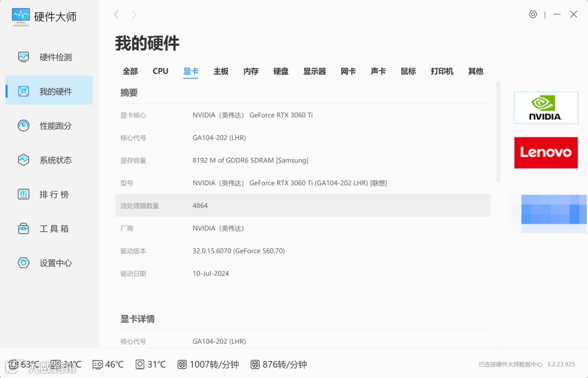Open 排行榜 chart icon
This screenshot has height=378, width=588.
[23, 194]
